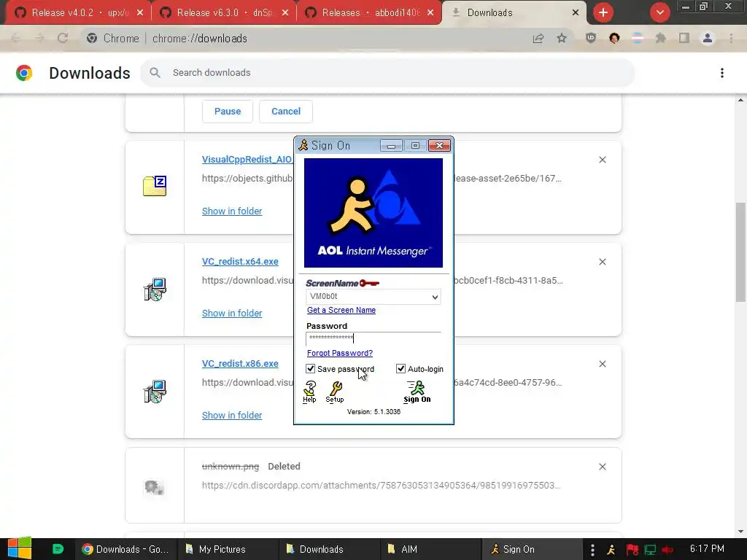Click the VisualCppRedist zip file icon
747x560 pixels.
pos(155,186)
